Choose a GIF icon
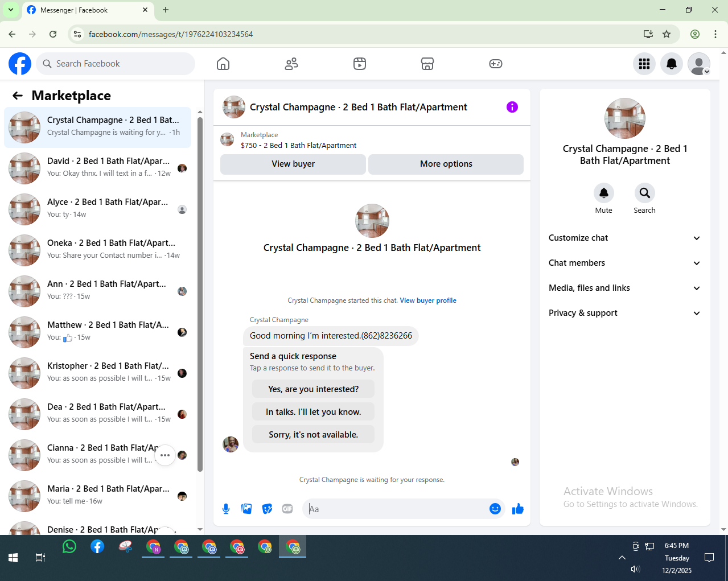This screenshot has width=728, height=581. 287,509
